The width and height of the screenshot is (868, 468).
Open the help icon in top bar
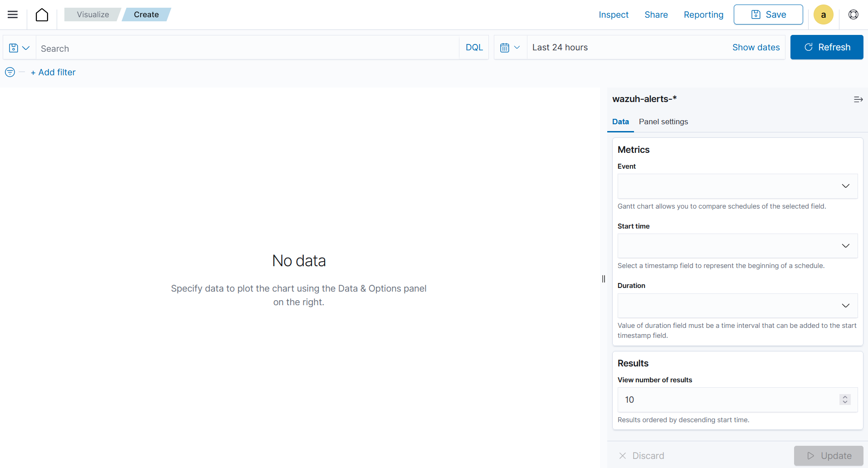pos(853,15)
